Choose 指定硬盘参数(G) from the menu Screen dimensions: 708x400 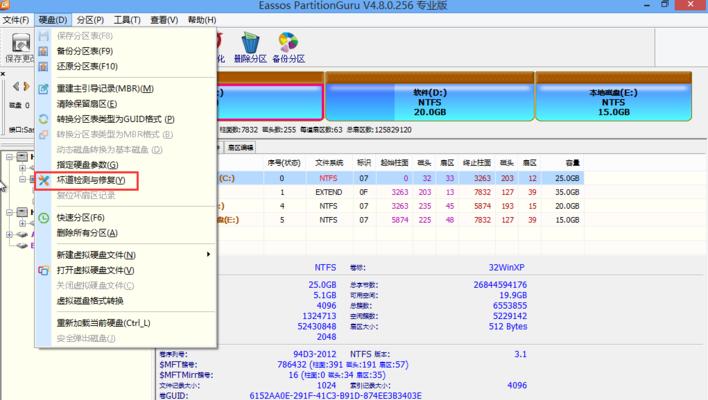pos(87,165)
